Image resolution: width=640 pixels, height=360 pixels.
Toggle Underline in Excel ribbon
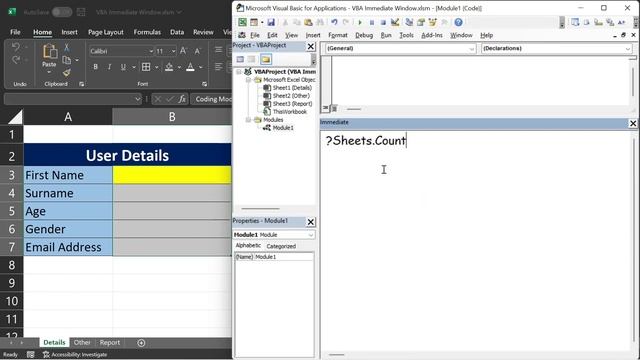point(123,67)
